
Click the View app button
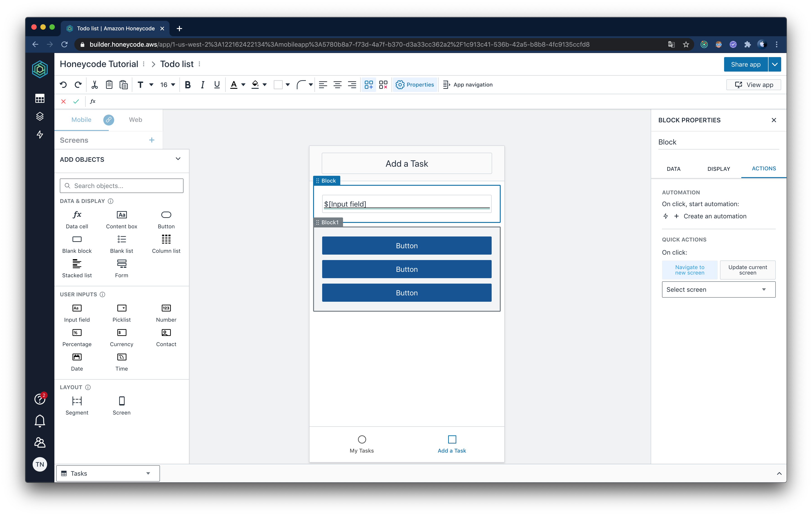(x=754, y=84)
